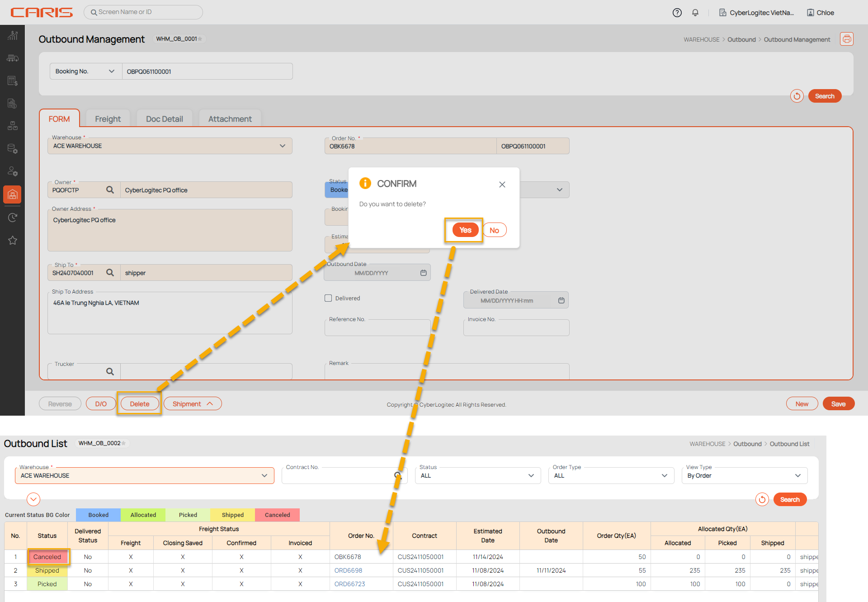Open the truck transport sidebar icon
This screenshot has height=602, width=868.
point(13,58)
